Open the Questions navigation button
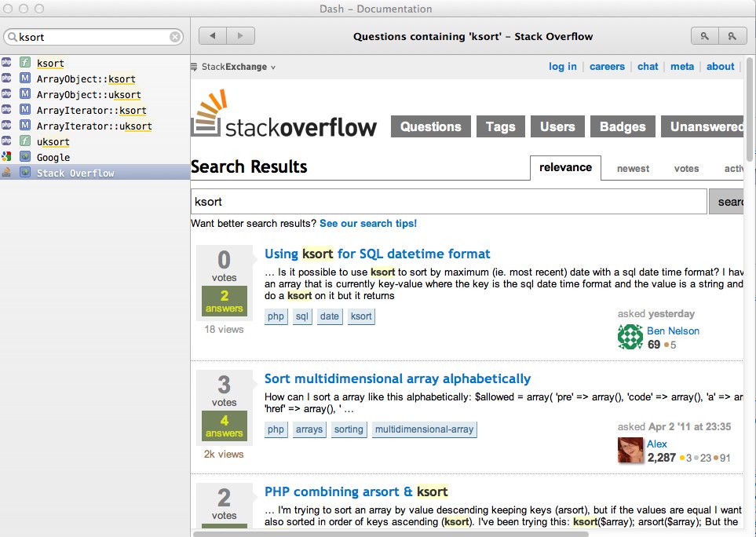The image size is (756, 537). 430,126
